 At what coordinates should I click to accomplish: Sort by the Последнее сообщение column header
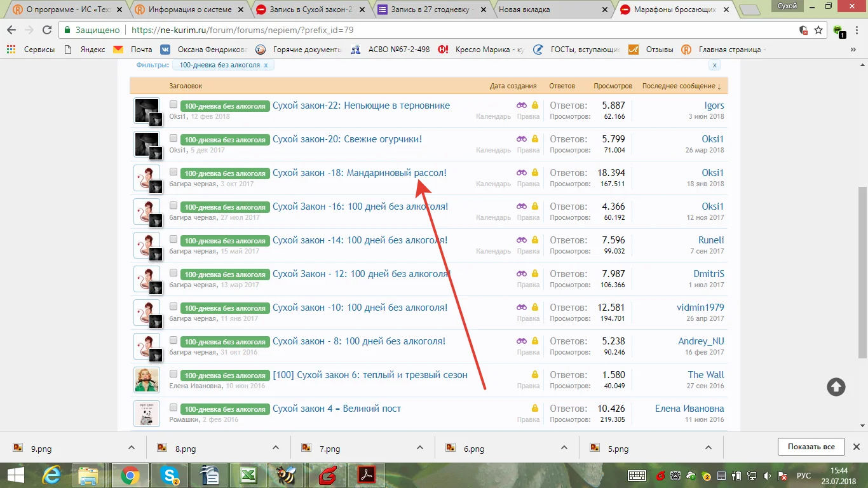coord(681,86)
